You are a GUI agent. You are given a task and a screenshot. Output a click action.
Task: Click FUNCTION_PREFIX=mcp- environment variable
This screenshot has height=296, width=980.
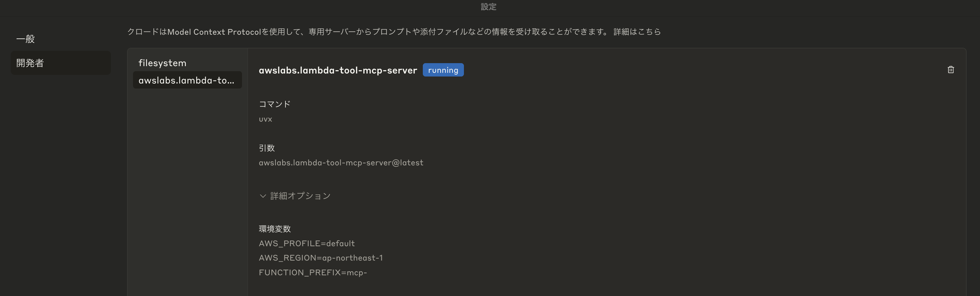point(313,272)
